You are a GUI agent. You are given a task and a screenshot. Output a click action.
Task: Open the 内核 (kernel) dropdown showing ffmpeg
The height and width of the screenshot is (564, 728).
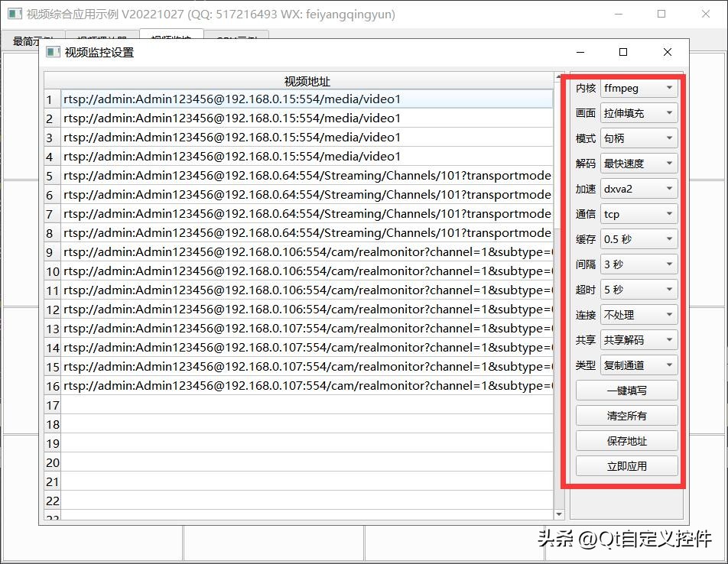(x=639, y=87)
